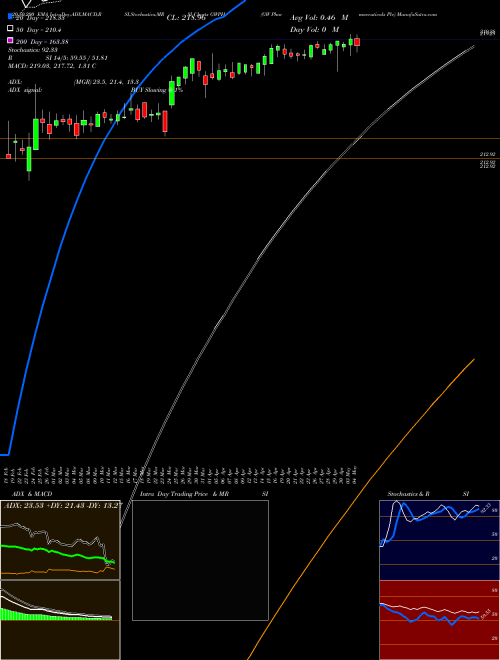Open the ADX indicator sub-chart
The image size is (500, 660).
pos(60,540)
